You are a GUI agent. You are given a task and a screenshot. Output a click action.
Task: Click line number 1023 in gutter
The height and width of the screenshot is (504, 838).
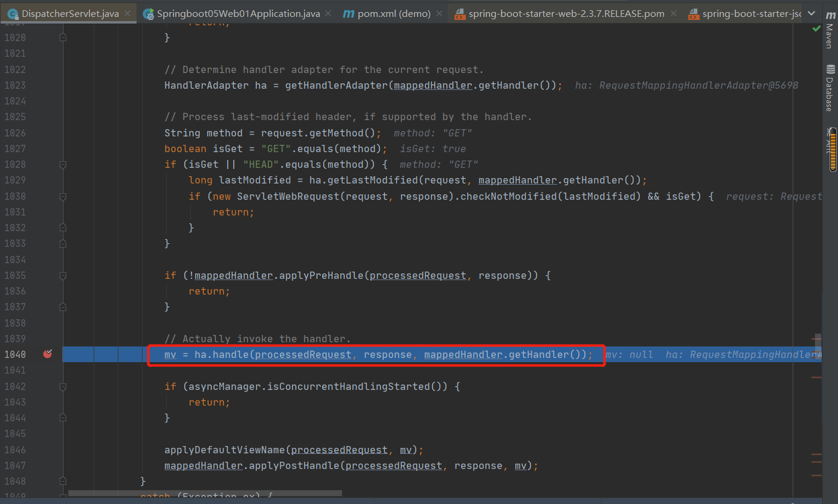[x=15, y=85]
